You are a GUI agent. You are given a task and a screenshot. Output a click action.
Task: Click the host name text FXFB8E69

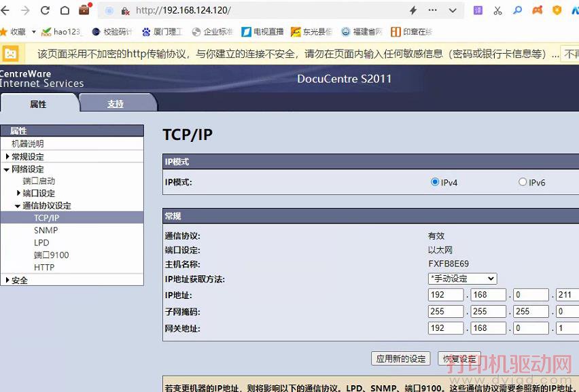coord(449,264)
